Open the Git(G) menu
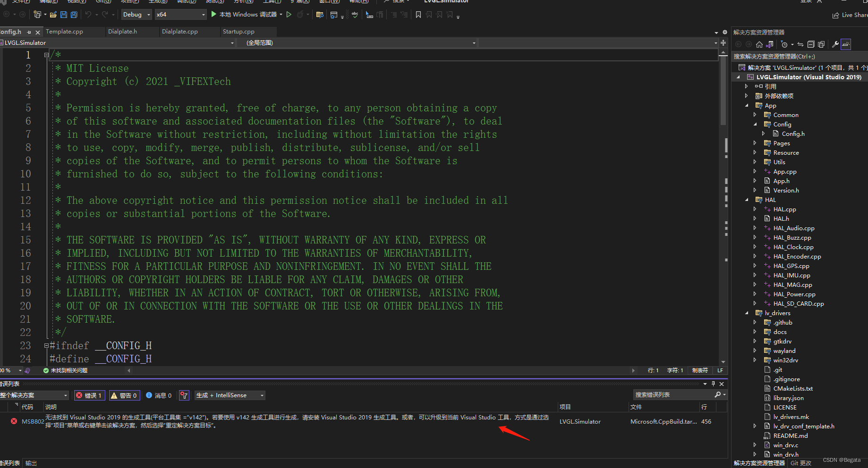 103,2
